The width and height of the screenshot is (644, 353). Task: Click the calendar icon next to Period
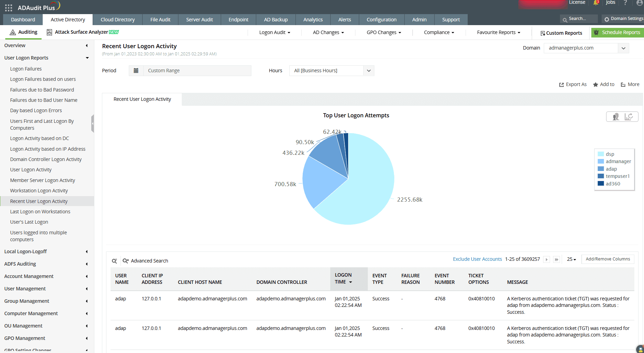click(x=136, y=71)
